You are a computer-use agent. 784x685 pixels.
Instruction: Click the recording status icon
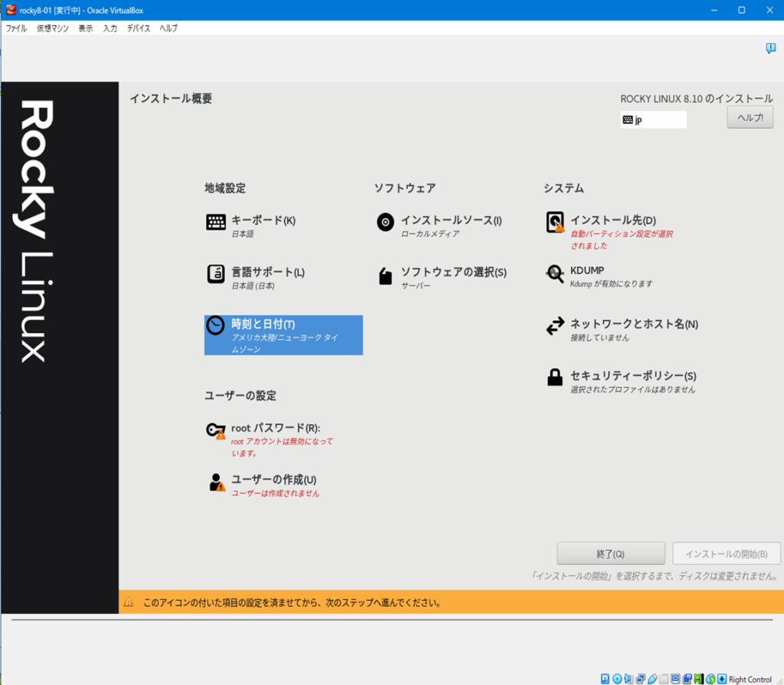pyautogui.click(x=687, y=679)
